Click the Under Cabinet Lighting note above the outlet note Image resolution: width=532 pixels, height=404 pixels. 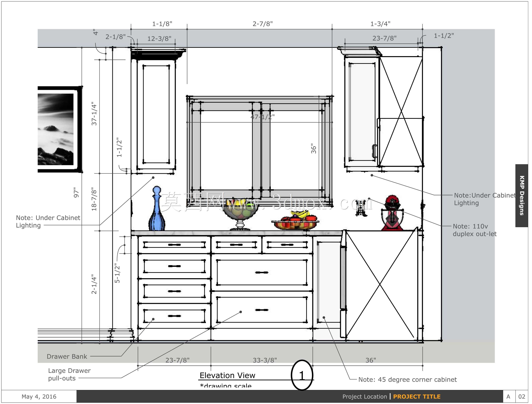coord(485,199)
